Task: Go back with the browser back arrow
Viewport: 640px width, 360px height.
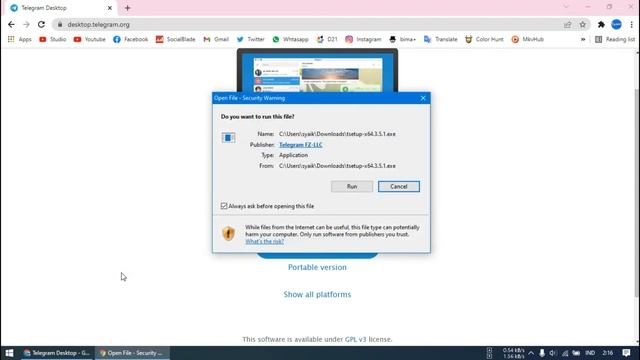Action: point(11,24)
